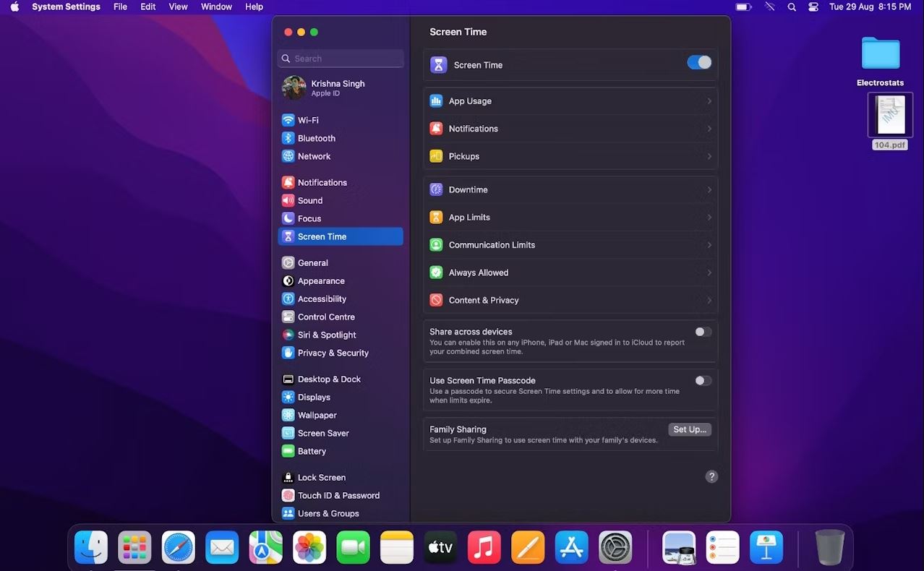Open the Battery icon in sidebar
924x571 pixels.
pos(288,451)
